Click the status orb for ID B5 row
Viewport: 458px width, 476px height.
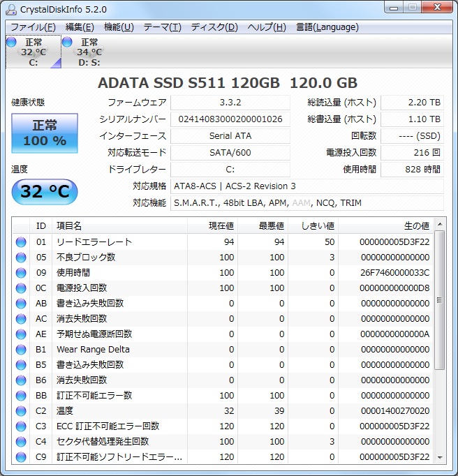click(21, 365)
